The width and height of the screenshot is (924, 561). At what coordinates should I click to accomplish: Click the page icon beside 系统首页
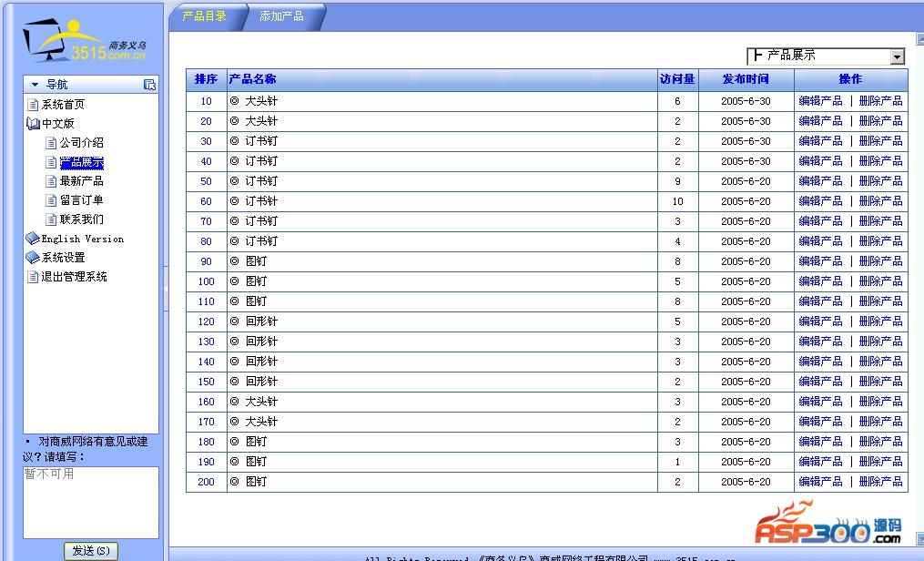tap(33, 105)
